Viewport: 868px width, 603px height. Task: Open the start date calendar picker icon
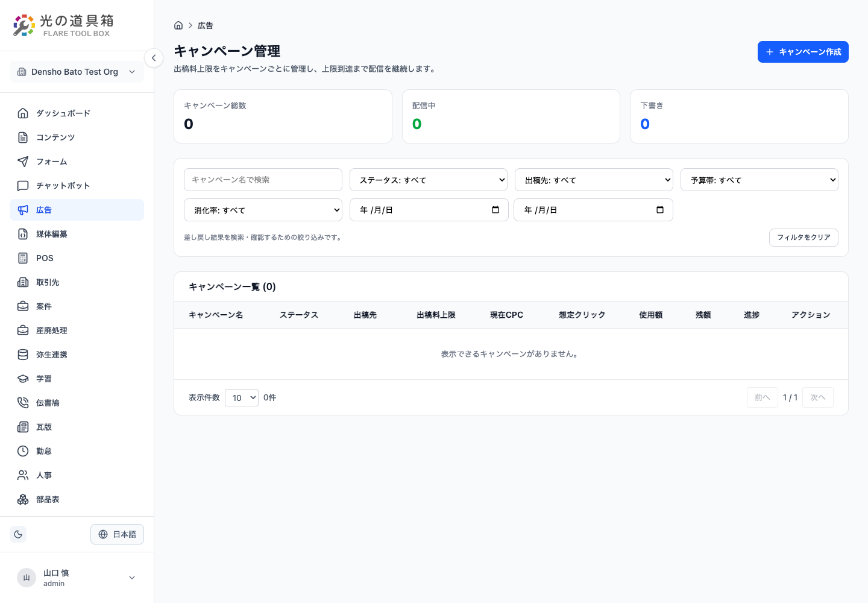[495, 210]
